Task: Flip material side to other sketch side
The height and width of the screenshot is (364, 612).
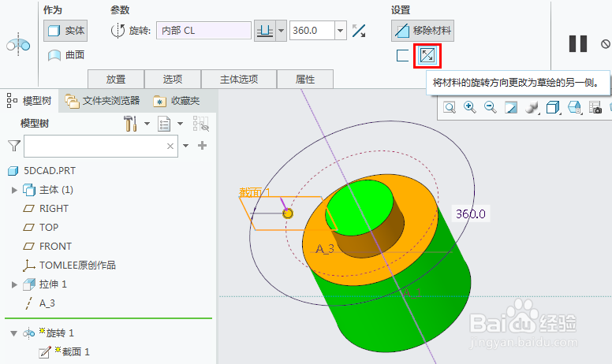Action: pyautogui.click(x=427, y=56)
